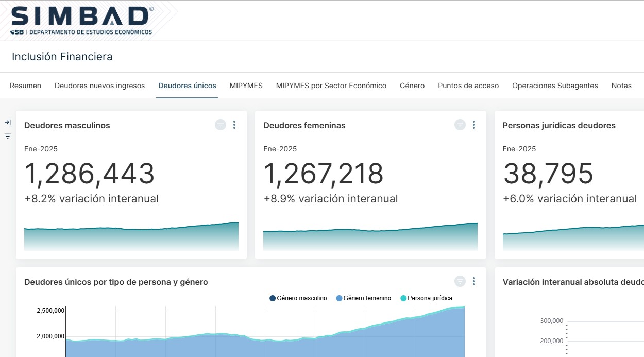Screen dimensions: 644x357
Task: Click the SIMBAD logo
Action: pyautogui.click(x=82, y=21)
